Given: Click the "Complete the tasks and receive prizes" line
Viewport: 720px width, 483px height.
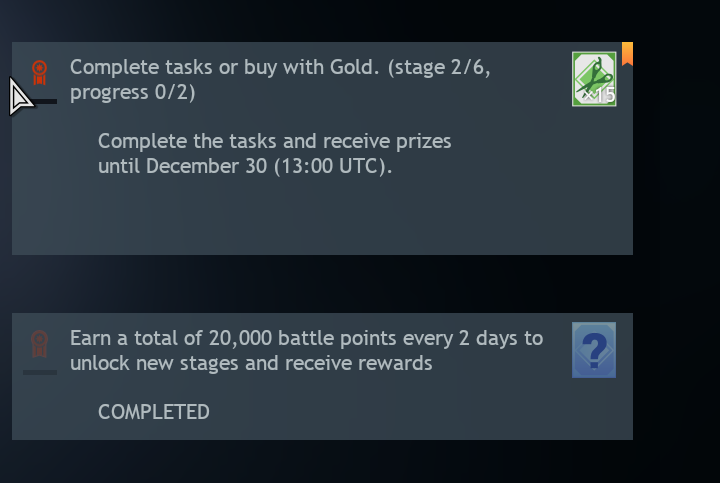Looking at the screenshot, I should click(x=274, y=141).
